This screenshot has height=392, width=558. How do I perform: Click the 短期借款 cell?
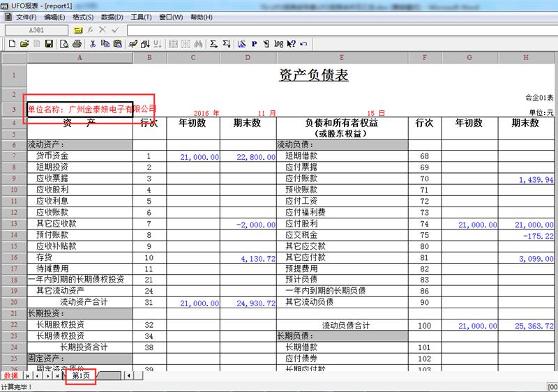(342, 156)
